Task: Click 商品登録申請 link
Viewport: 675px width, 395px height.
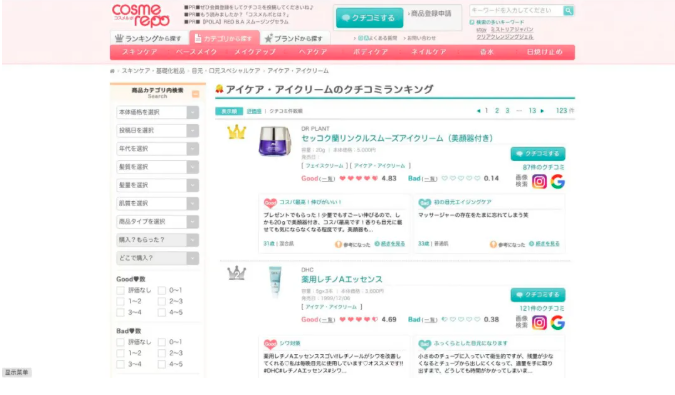Action: point(431,14)
